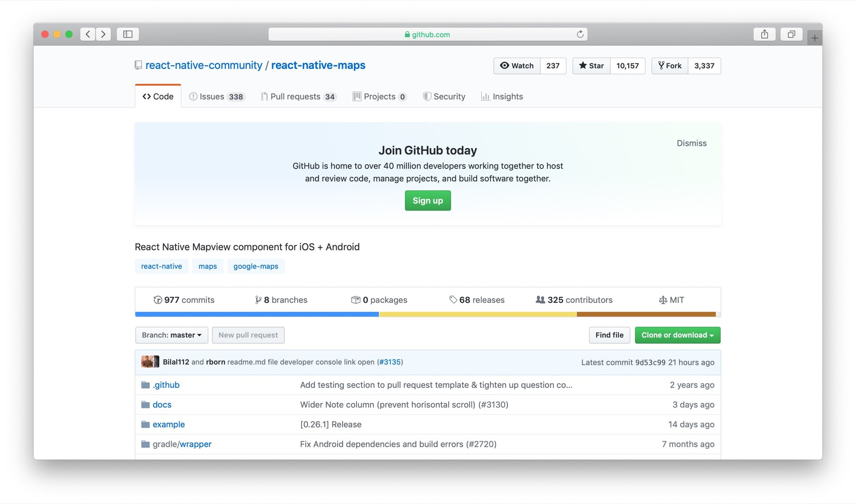Click the github.com address bar

(428, 34)
